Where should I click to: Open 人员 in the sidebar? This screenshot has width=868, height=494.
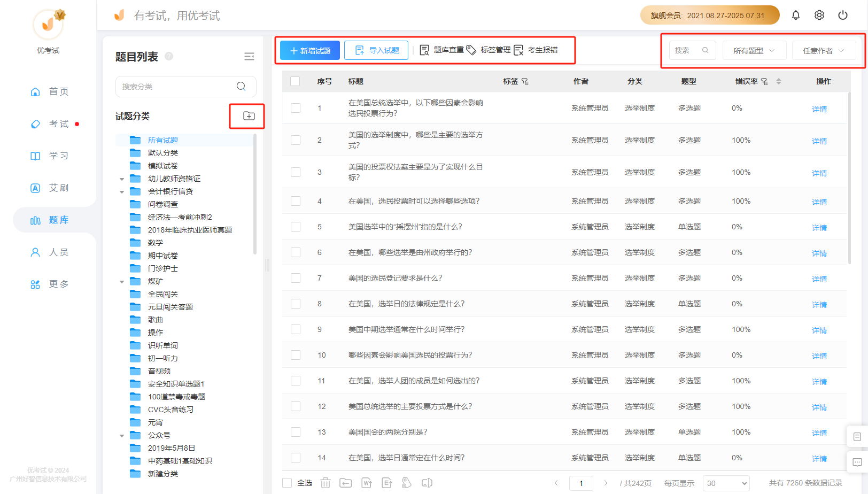(50, 252)
